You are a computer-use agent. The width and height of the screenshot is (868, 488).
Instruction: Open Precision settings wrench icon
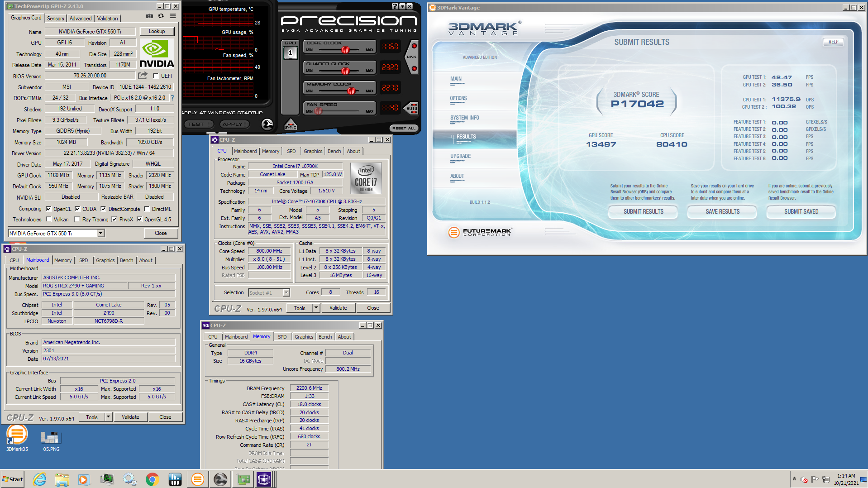267,124
